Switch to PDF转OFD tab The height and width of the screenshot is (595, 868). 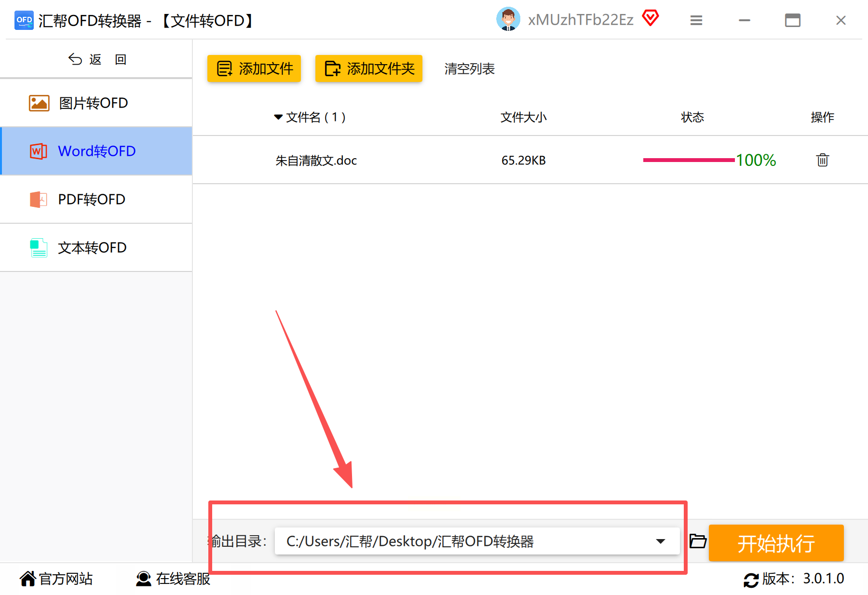click(96, 199)
